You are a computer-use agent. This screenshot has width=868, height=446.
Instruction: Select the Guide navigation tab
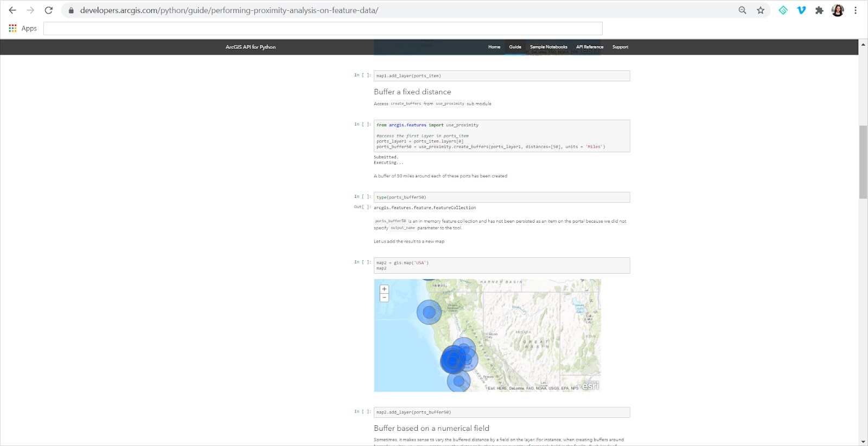(515, 47)
